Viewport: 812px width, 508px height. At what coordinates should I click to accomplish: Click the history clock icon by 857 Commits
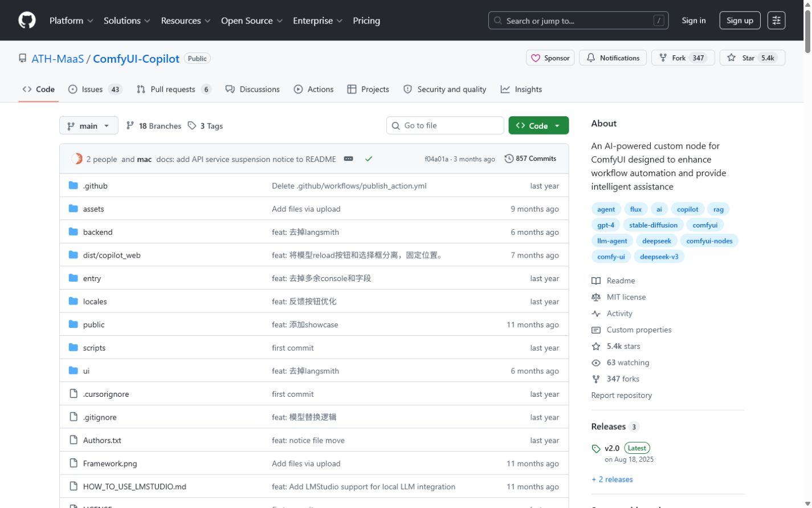pos(509,159)
